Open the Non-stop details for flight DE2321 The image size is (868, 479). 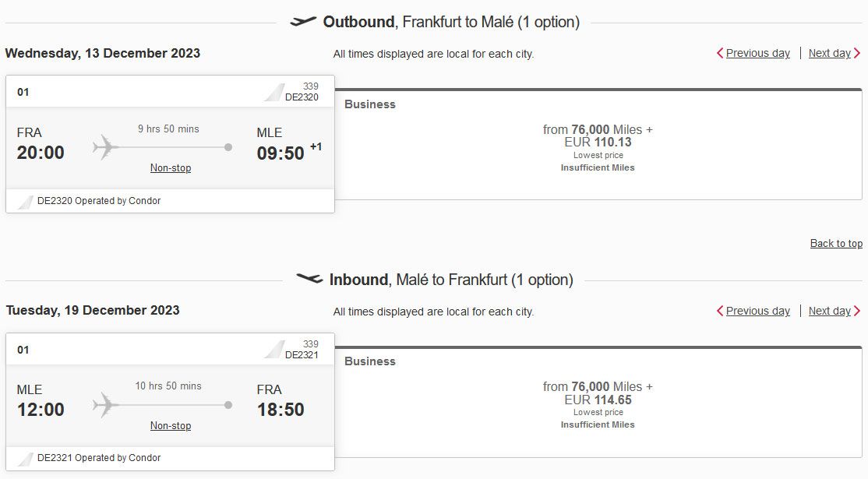pos(171,425)
